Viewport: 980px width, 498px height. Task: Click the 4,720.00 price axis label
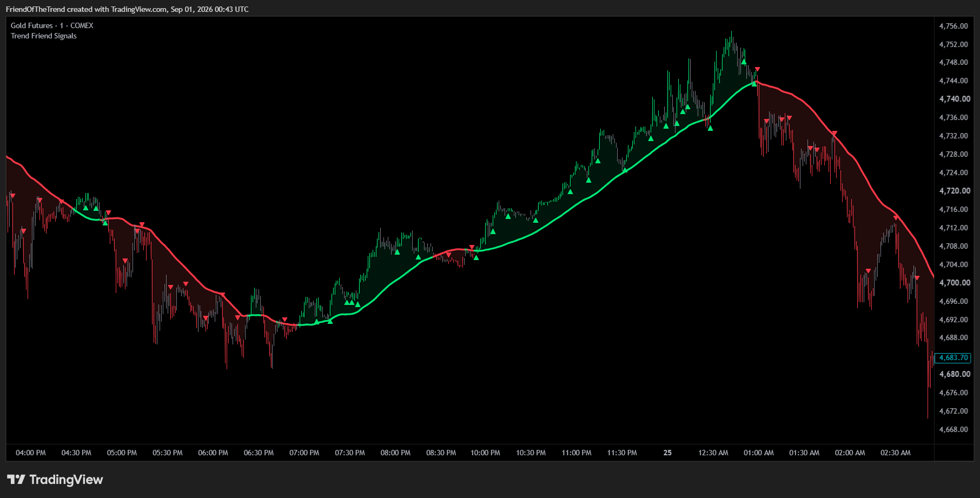point(955,191)
